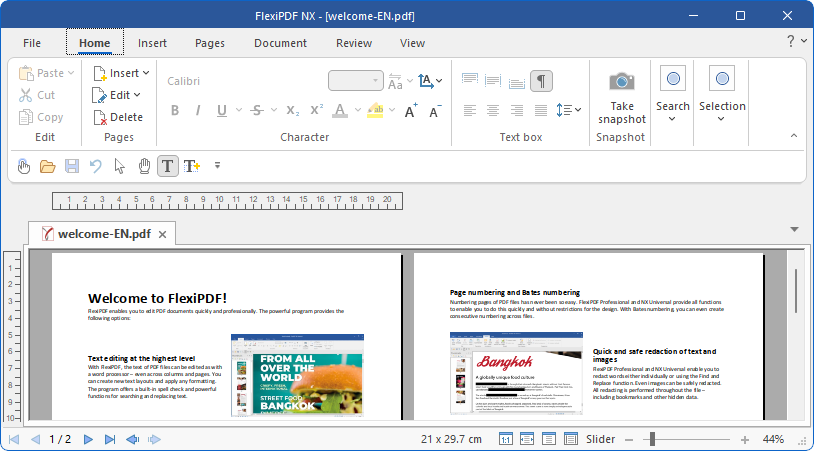
Task: Select the Hand tool in quick toolbar
Action: tap(144, 166)
